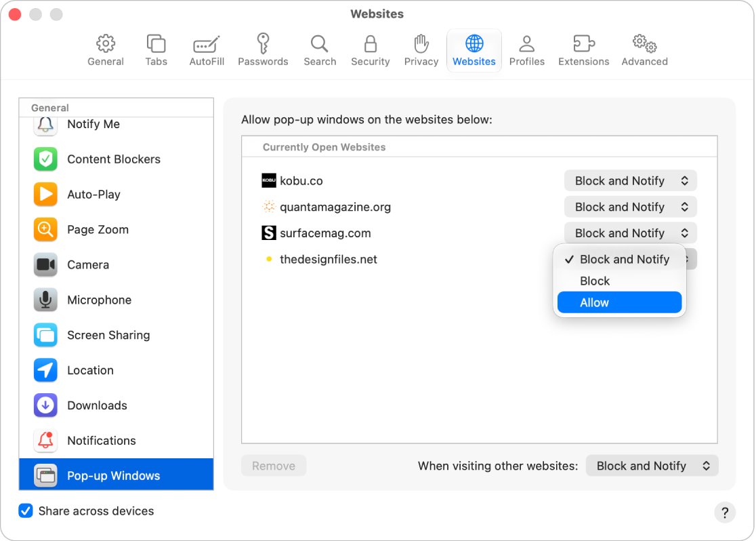The height and width of the screenshot is (541, 756).
Task: Choose checked Block and Notify menu option
Action: coord(619,260)
